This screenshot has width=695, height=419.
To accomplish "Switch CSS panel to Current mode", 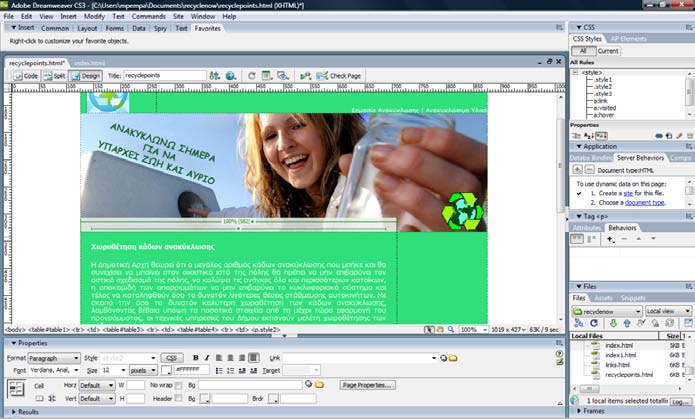I will (608, 51).
